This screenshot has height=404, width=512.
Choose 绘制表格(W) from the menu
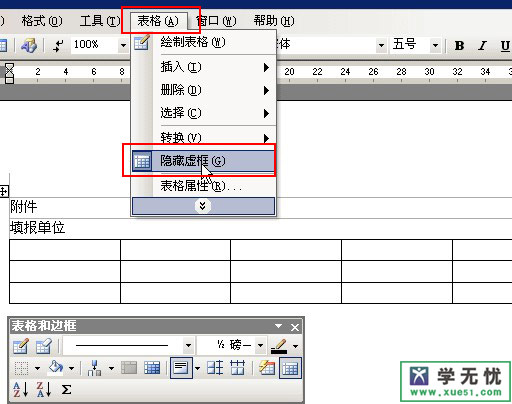(204, 42)
